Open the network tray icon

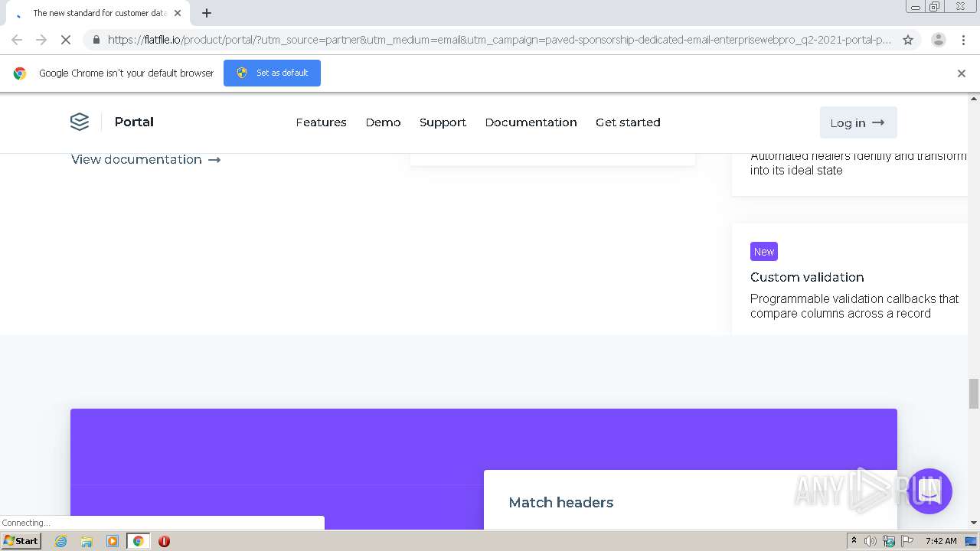tap(889, 541)
